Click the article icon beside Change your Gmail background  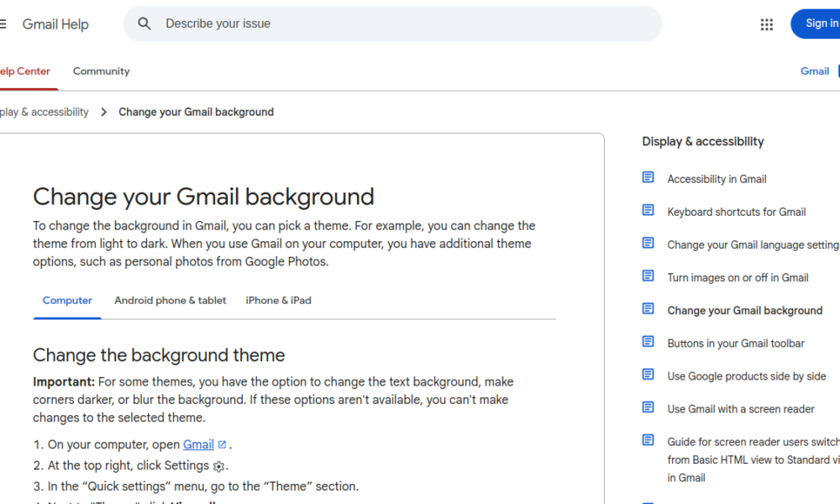click(648, 308)
